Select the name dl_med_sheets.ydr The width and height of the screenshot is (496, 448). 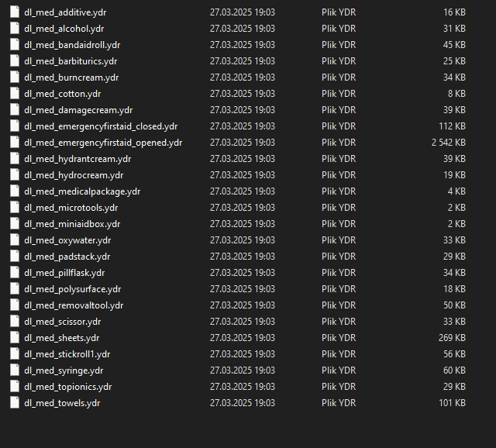click(62, 338)
